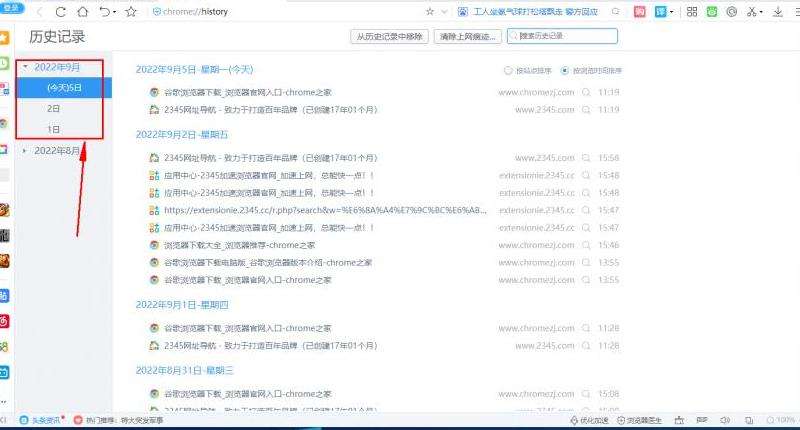Click the magnifier icon in the 15:08 row
The height and width of the screenshot is (430, 800).
coord(586,394)
